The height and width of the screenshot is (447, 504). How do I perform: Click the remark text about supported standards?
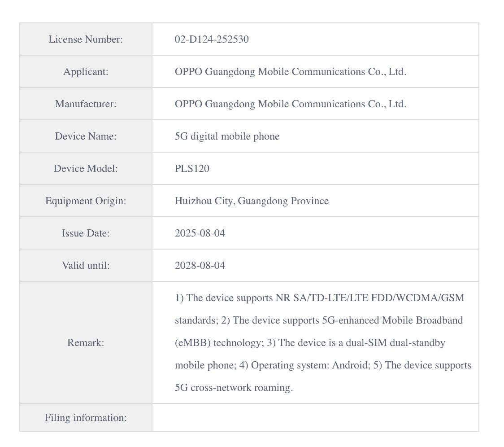pyautogui.click(x=319, y=298)
